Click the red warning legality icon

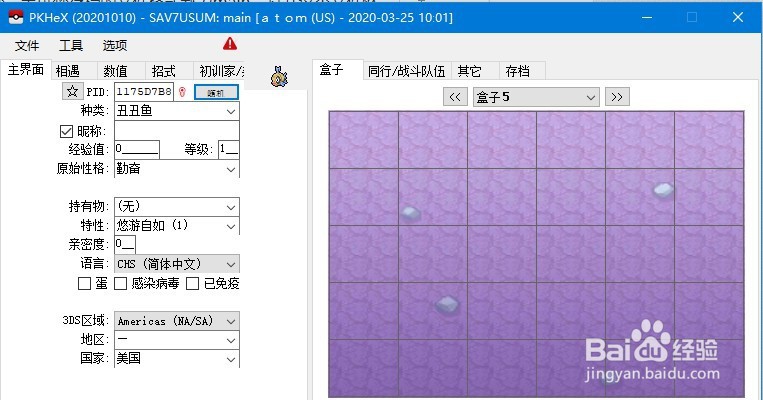[x=230, y=44]
